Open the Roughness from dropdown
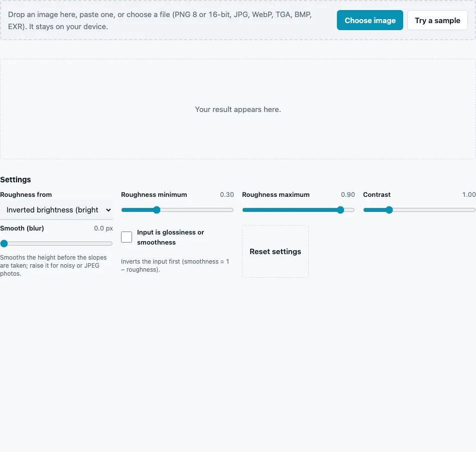The image size is (476, 452). coord(56,210)
